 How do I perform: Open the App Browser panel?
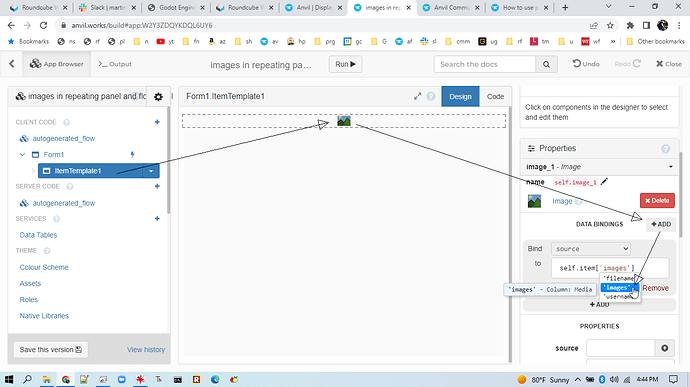57,64
